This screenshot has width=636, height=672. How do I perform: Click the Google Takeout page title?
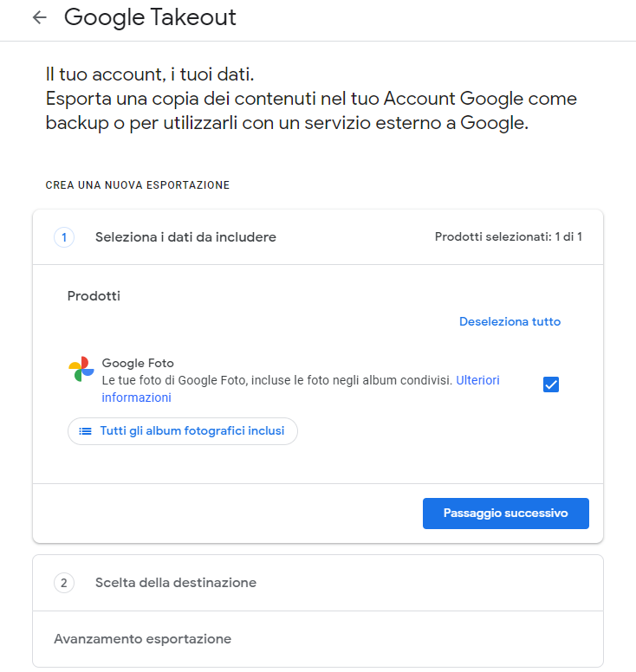pyautogui.click(x=150, y=17)
